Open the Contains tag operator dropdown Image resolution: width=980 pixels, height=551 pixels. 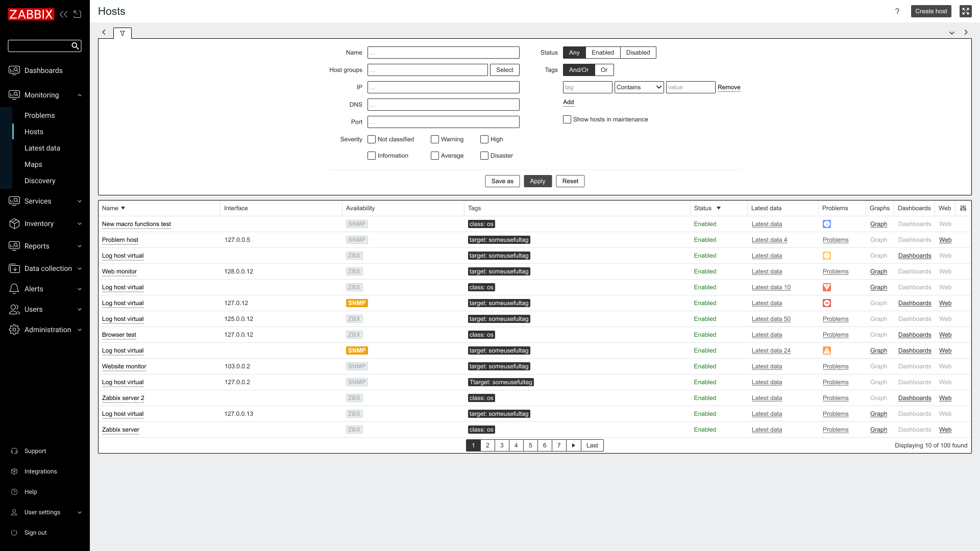(639, 87)
